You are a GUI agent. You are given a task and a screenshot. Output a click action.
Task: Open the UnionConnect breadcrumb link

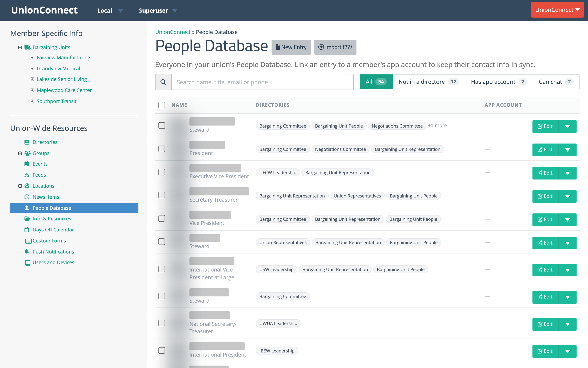tap(173, 32)
